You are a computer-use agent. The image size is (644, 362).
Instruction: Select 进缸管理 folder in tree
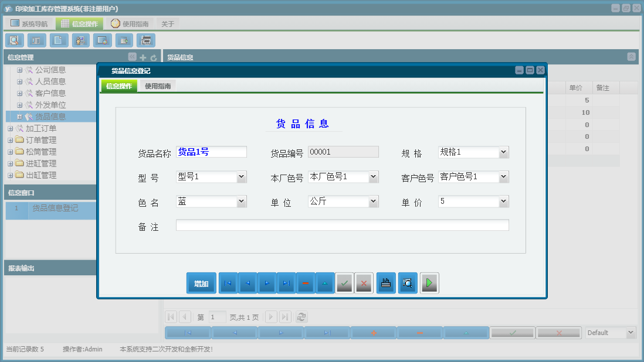[41, 163]
